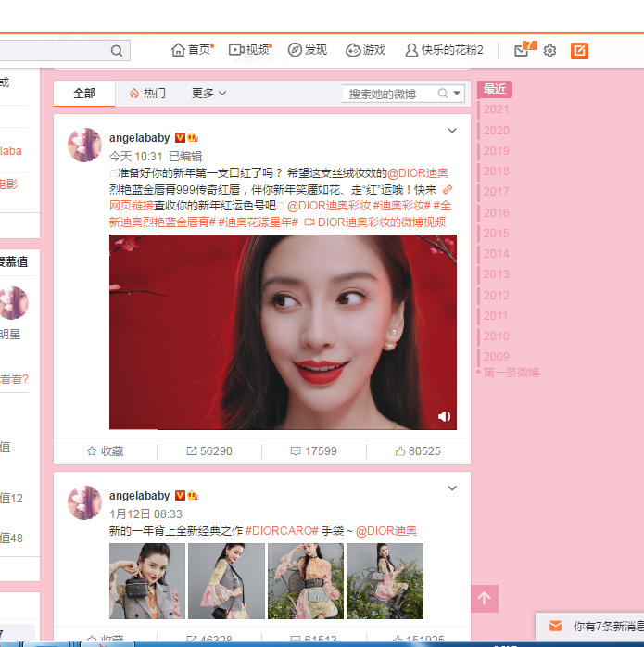Image resolution: width=644 pixels, height=647 pixels.
Task: Open the first photo with black handbag
Action: pos(147,581)
